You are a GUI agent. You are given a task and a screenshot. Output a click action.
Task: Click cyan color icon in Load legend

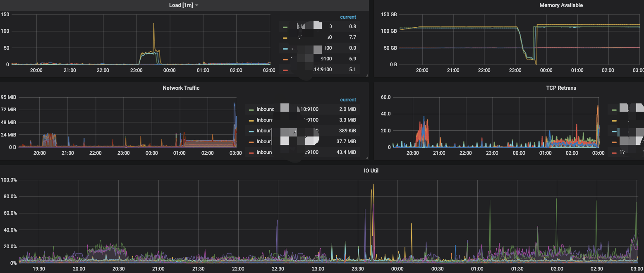click(285, 48)
